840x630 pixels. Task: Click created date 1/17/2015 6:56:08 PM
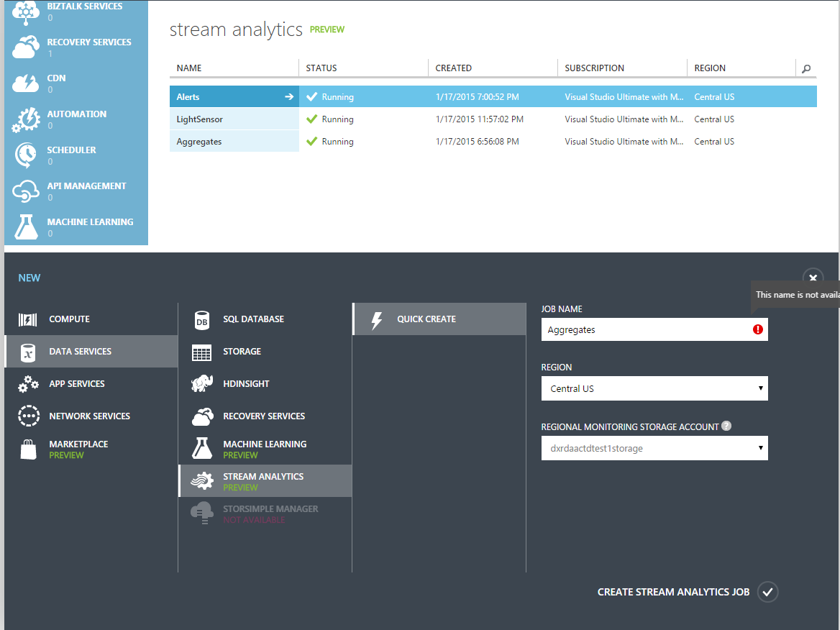(x=478, y=142)
